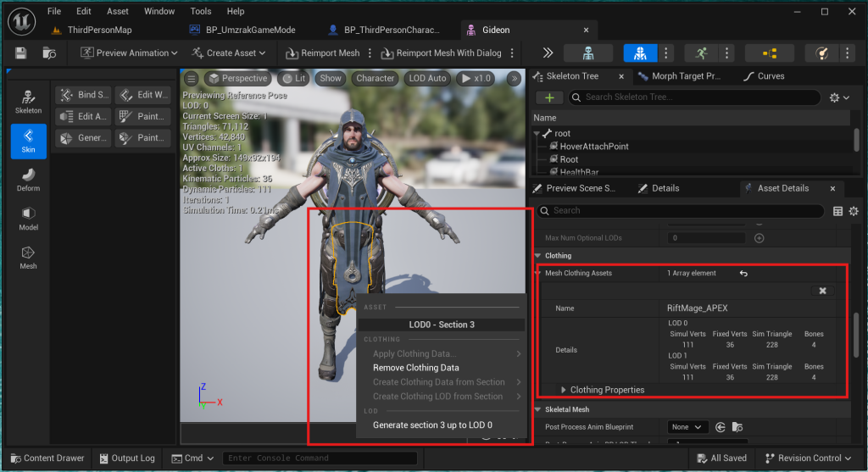The height and width of the screenshot is (472, 868).
Task: Choose the upper Paint tool next to Edit A...
Action: pos(143,116)
